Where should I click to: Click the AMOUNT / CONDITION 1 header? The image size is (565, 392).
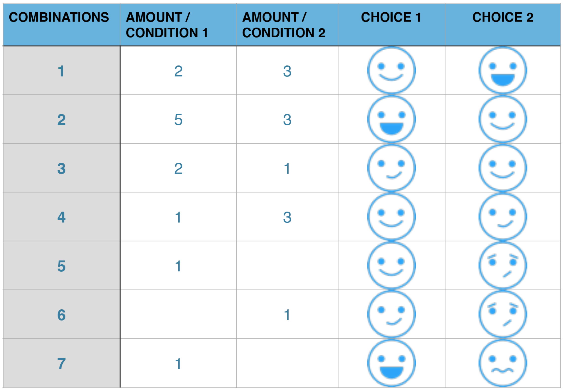point(167,25)
